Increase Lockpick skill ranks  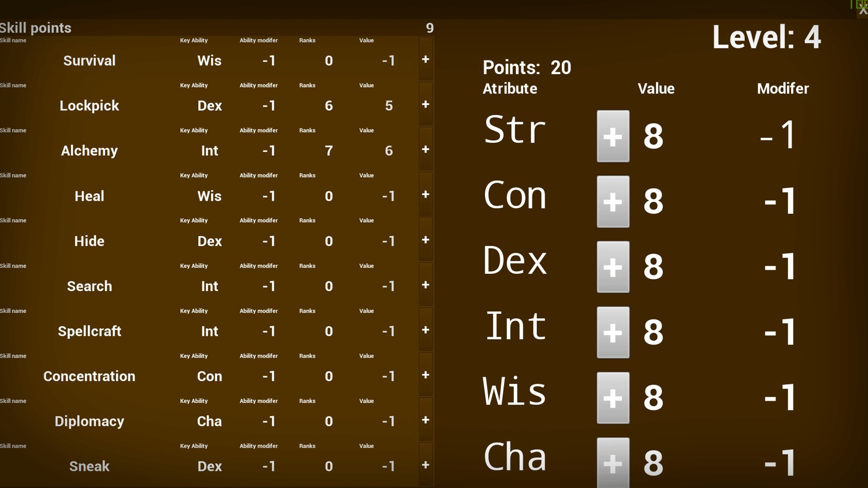coord(425,104)
